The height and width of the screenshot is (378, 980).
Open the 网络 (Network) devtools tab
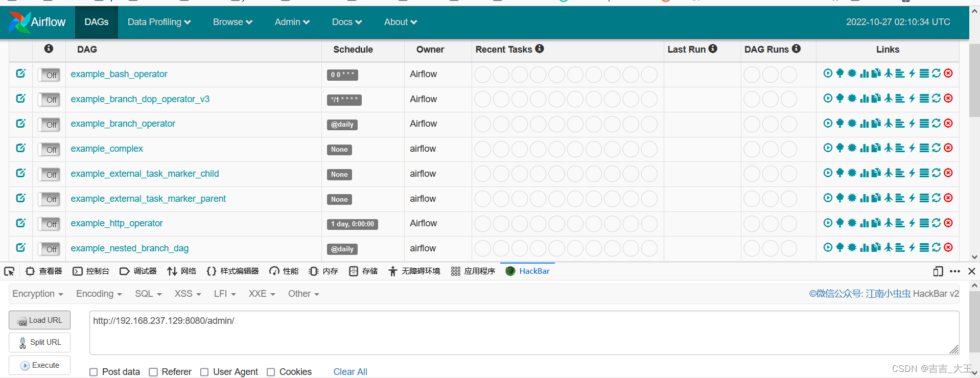[182, 271]
